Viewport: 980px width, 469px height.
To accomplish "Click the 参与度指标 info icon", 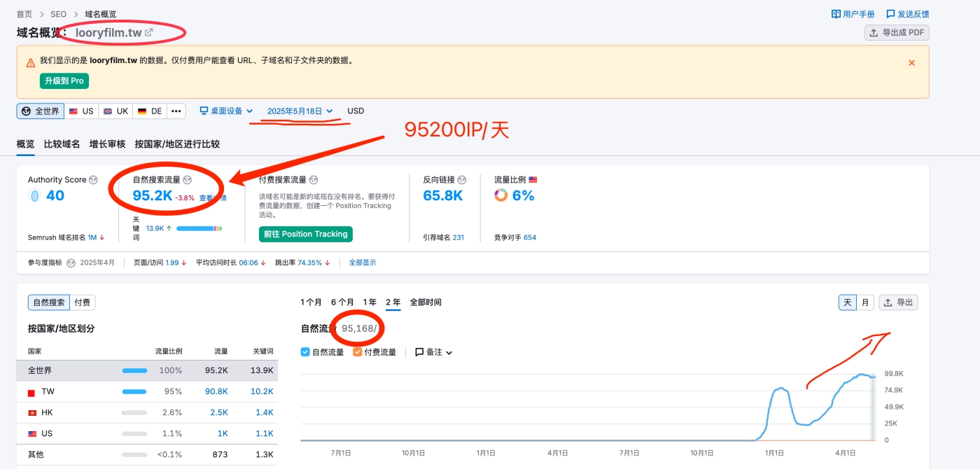I will [71, 262].
